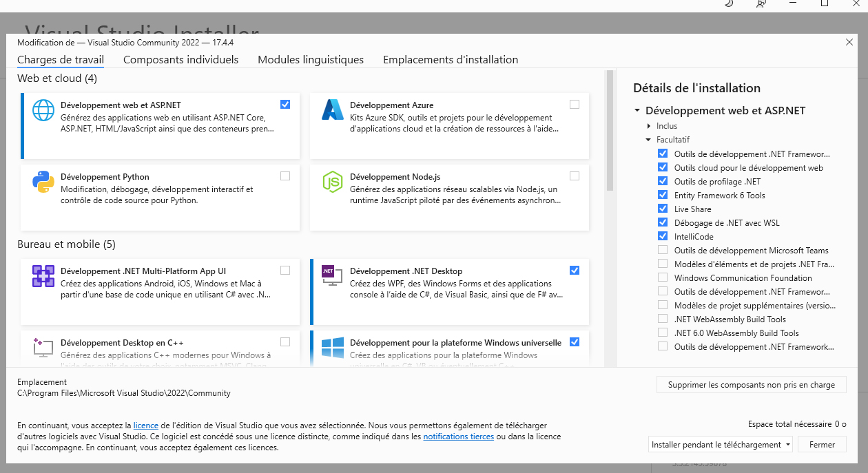Click the Desktop C++ workload icon
The image size is (868, 473).
click(x=43, y=347)
